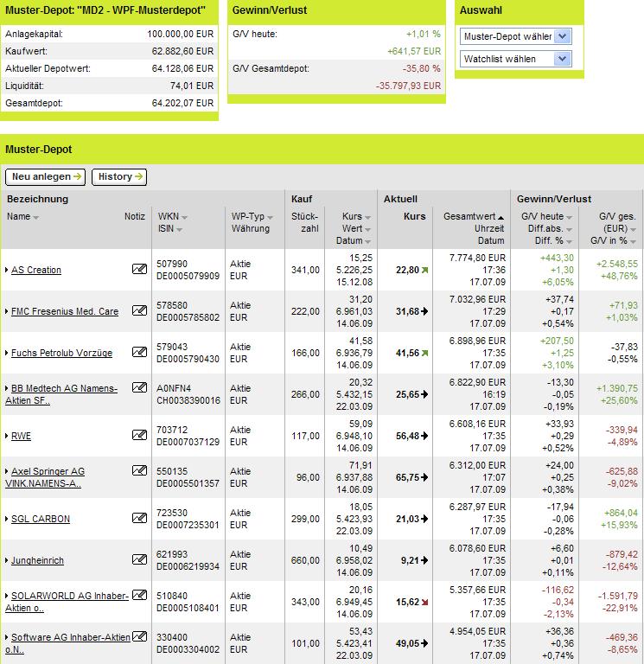The height and width of the screenshot is (664, 644).
Task: Open the Jungheinrich stock link
Action: 37,560
